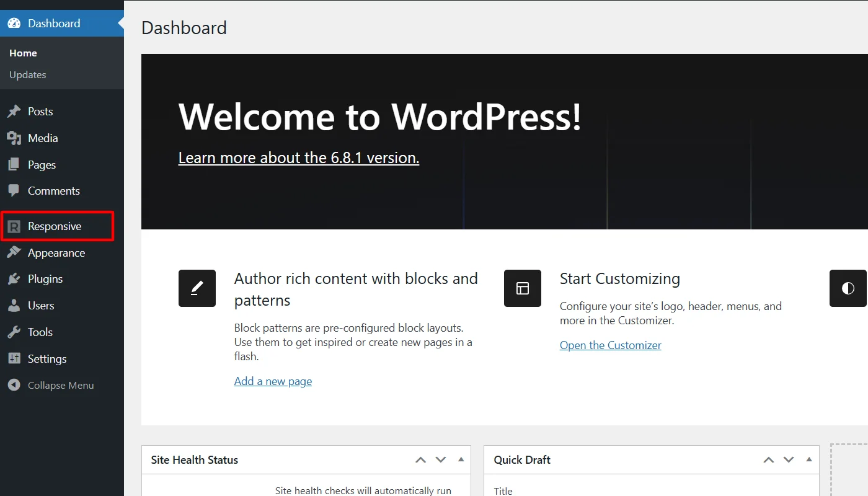
Task: Open the Settings menu
Action: tap(47, 359)
